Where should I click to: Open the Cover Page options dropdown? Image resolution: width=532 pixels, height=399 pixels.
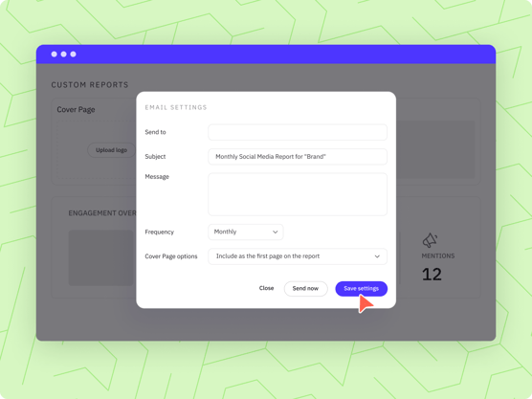click(x=298, y=256)
